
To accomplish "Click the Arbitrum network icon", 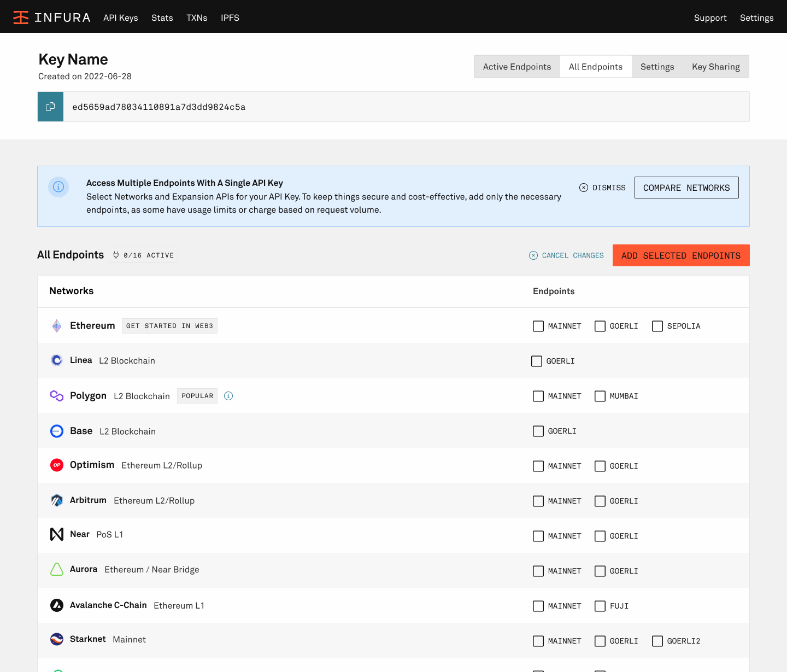I will click(x=57, y=500).
